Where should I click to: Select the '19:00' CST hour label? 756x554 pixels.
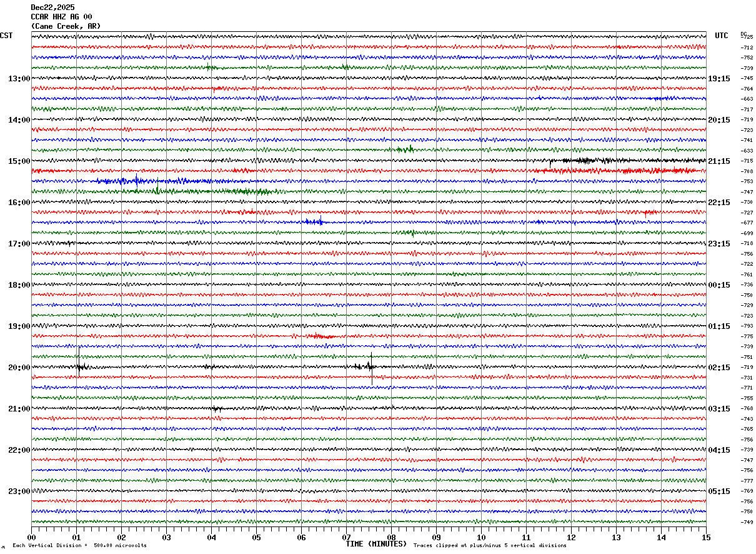[x=19, y=326]
